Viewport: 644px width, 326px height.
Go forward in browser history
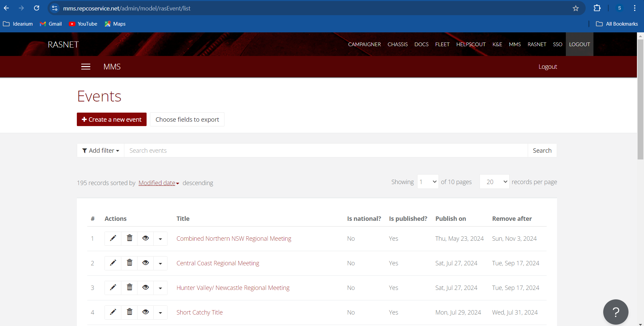pos(21,8)
